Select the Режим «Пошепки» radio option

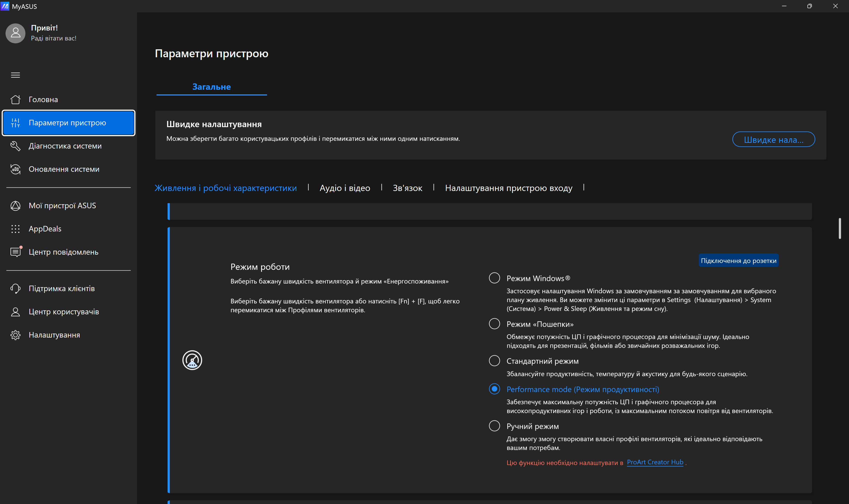click(x=494, y=324)
